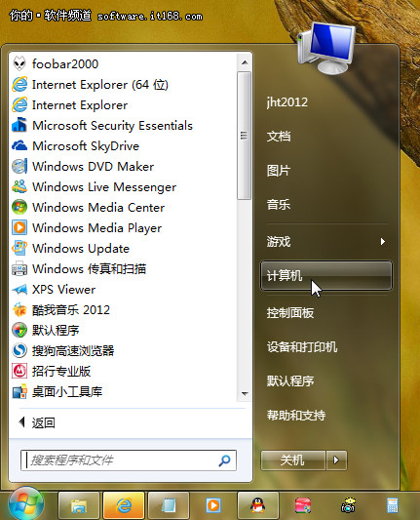Click the 关机 shutdown button
This screenshot has width=420, height=520.
292,460
